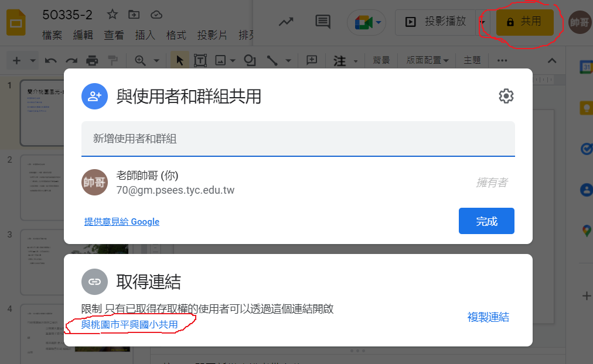The image size is (593, 364).
Task: Open Google Calendar in side panel
Action: coord(585,67)
